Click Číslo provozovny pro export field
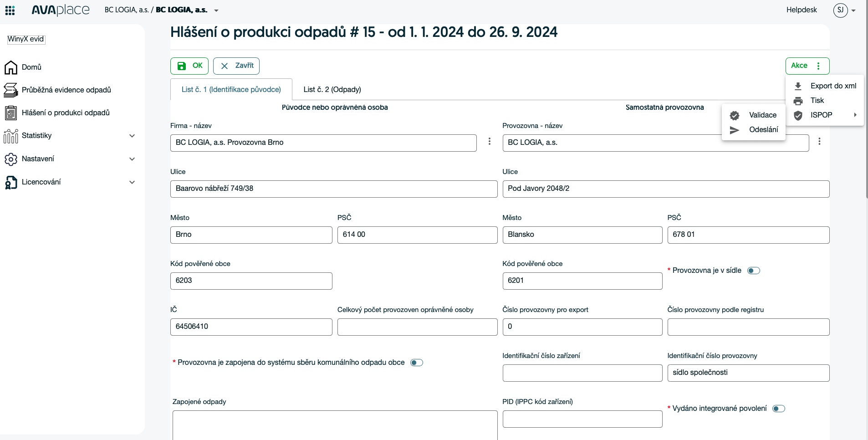The height and width of the screenshot is (440, 868). pos(582,327)
